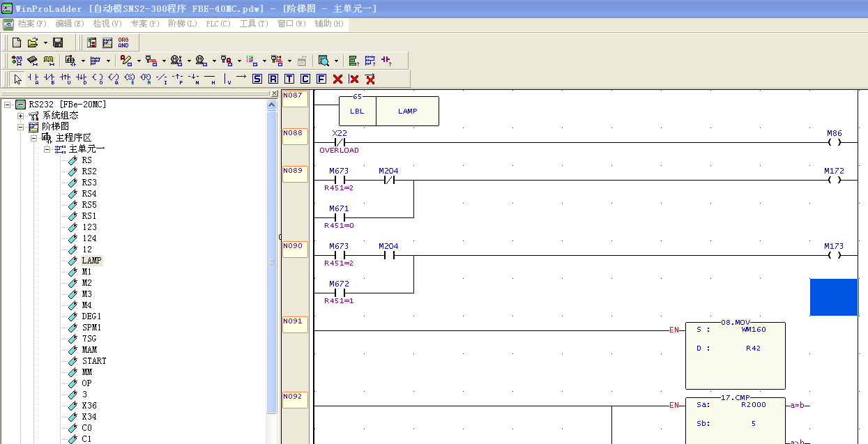Insert a Counter with the C function icon

(305, 79)
